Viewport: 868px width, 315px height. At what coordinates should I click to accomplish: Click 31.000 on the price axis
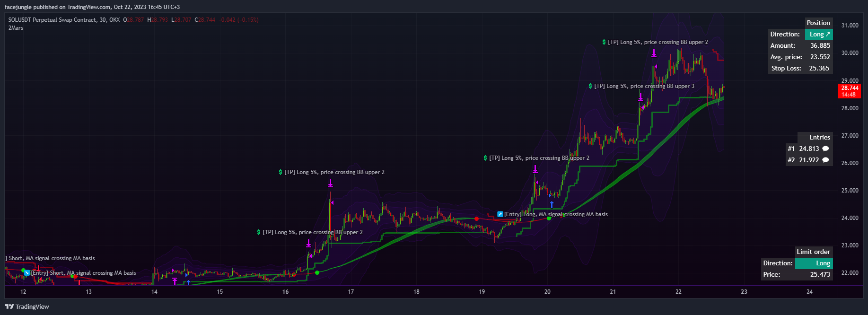[x=850, y=26]
